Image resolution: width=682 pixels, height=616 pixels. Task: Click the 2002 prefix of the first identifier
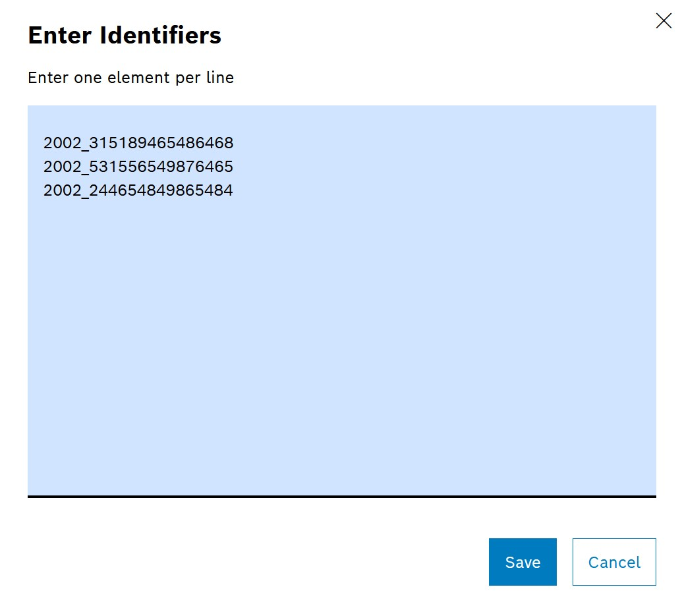[63, 143]
